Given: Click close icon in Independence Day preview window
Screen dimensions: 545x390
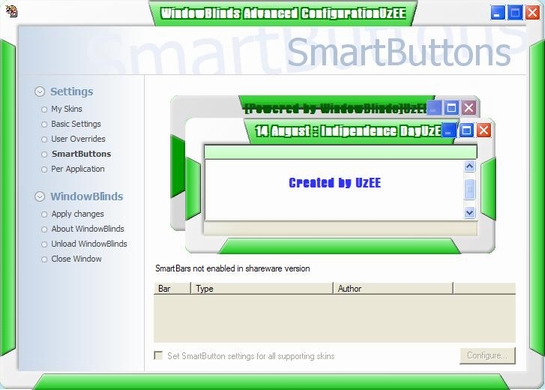Looking at the screenshot, I should (484, 130).
